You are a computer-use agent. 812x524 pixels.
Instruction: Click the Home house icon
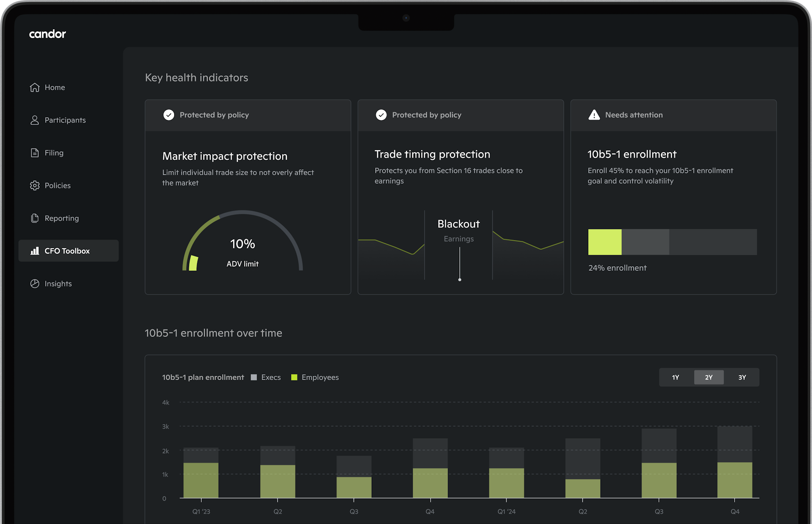pyautogui.click(x=35, y=87)
